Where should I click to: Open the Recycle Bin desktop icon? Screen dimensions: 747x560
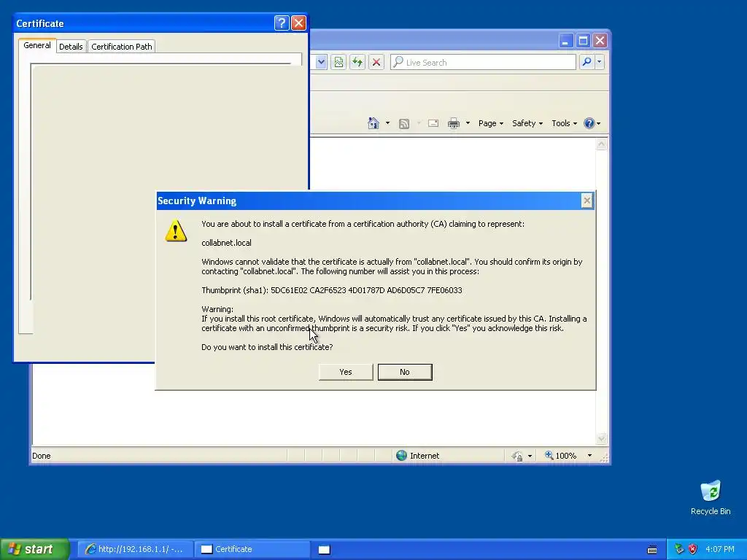711,497
